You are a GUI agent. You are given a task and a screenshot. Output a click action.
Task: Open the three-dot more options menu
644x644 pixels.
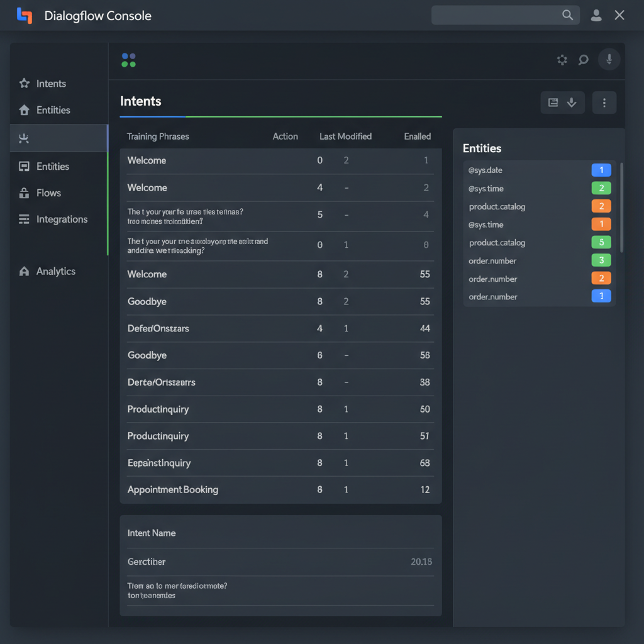[x=604, y=103]
